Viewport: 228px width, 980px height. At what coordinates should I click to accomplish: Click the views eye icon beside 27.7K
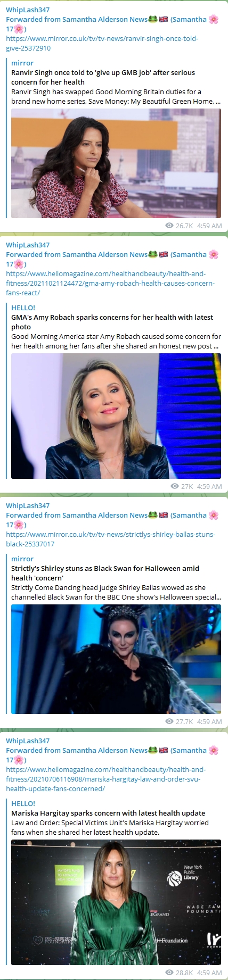169,721
